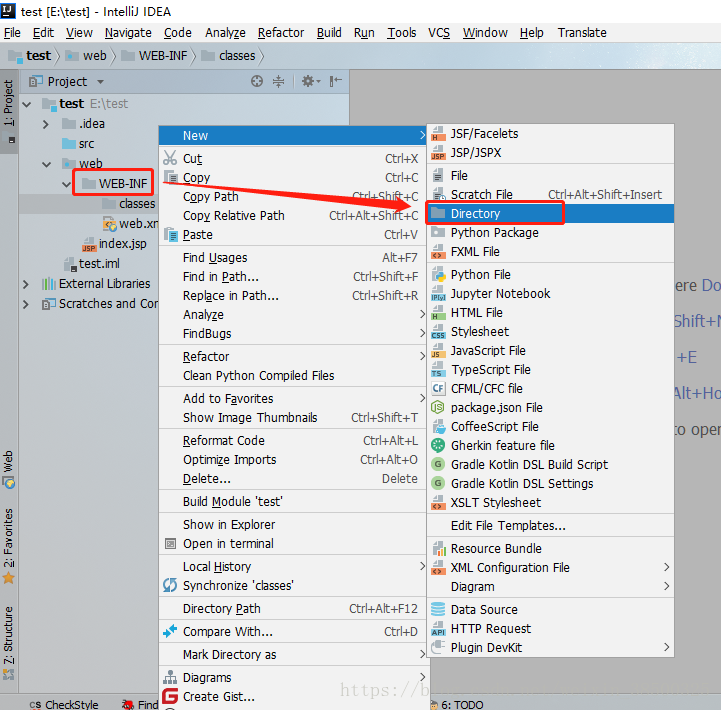Click the locate/scroll-from-source target icon
This screenshot has height=710, width=721.
(x=257, y=81)
